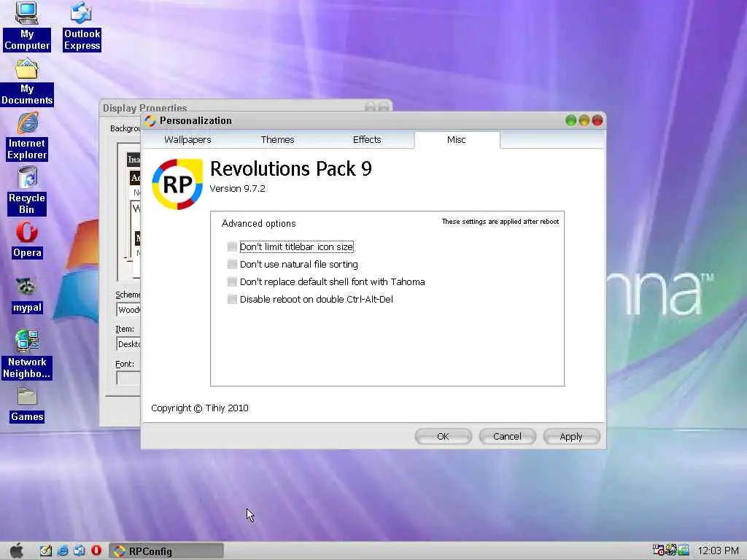Select the Misc tab

[x=457, y=140]
